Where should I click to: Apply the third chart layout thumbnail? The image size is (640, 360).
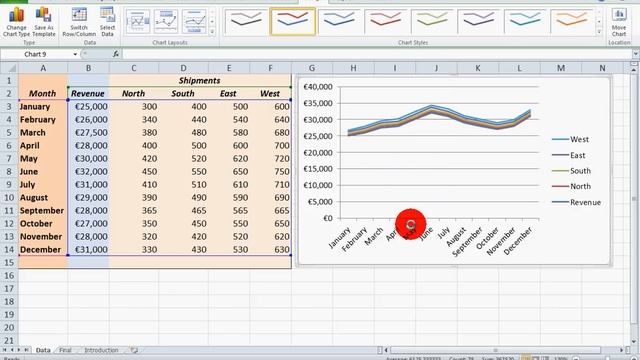pos(194,21)
